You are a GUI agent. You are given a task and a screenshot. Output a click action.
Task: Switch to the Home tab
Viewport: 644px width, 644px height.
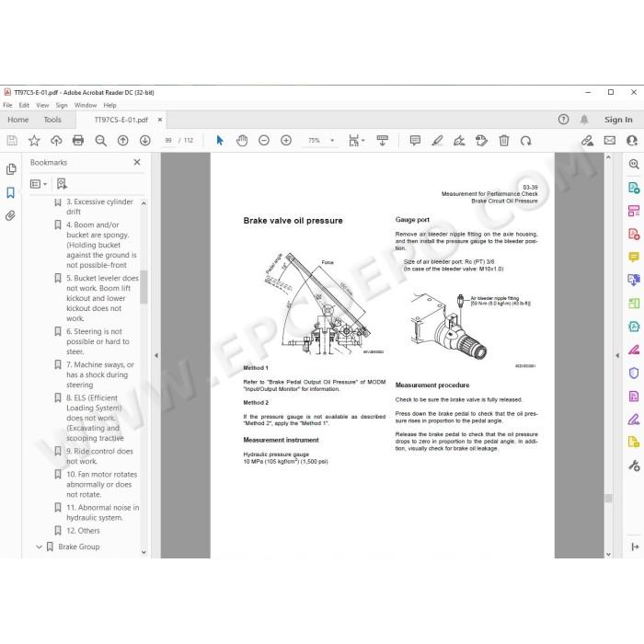18,120
